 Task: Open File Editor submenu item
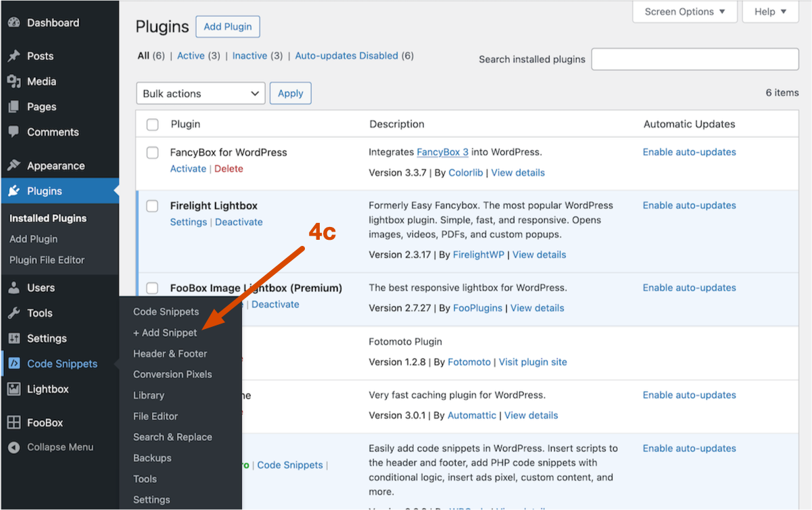click(x=156, y=416)
